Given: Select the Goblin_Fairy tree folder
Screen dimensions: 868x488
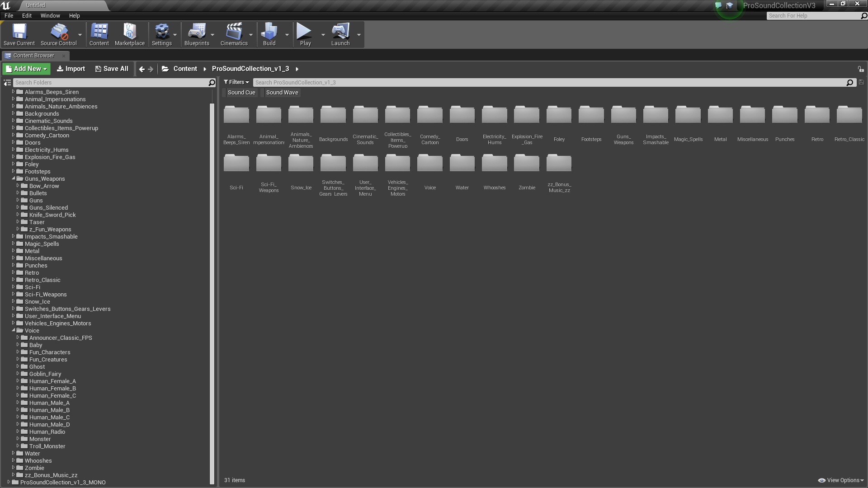Looking at the screenshot, I should [x=45, y=374].
